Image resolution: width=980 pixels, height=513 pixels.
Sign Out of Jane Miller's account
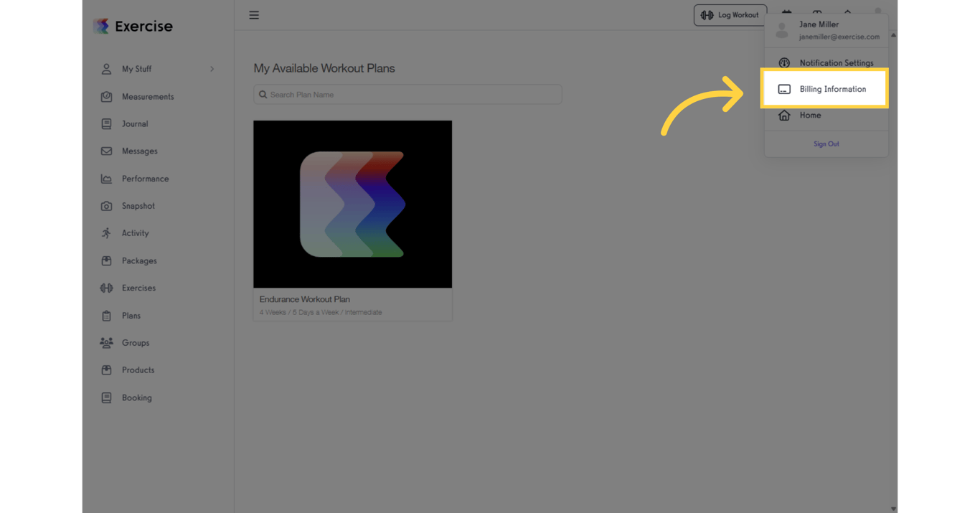click(x=826, y=143)
